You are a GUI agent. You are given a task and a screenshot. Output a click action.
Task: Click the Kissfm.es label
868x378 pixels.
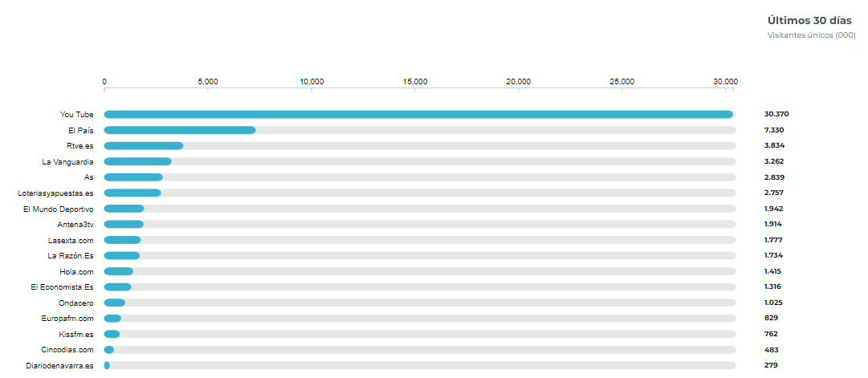click(x=76, y=335)
